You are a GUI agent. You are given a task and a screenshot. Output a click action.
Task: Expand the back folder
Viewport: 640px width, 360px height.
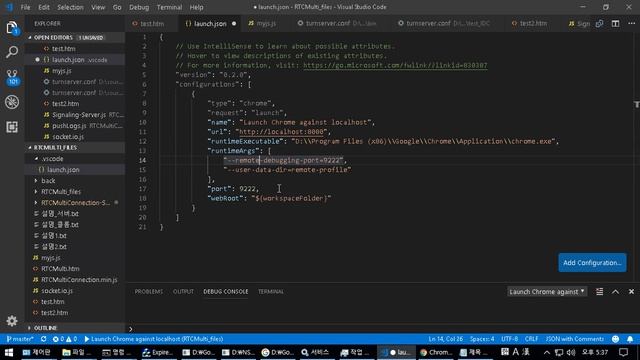(x=75, y=180)
